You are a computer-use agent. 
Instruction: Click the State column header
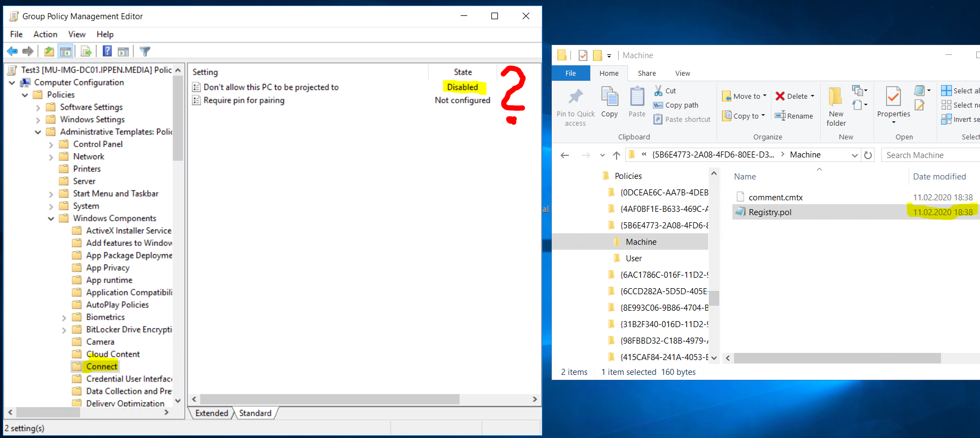(463, 72)
